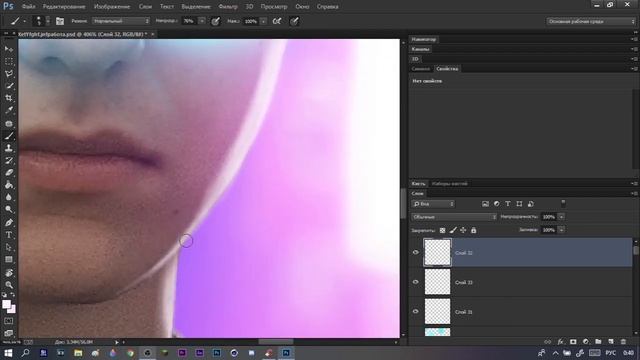The height and width of the screenshot is (360, 640).
Task: Switch to the Свойства tab
Action: coord(447,69)
